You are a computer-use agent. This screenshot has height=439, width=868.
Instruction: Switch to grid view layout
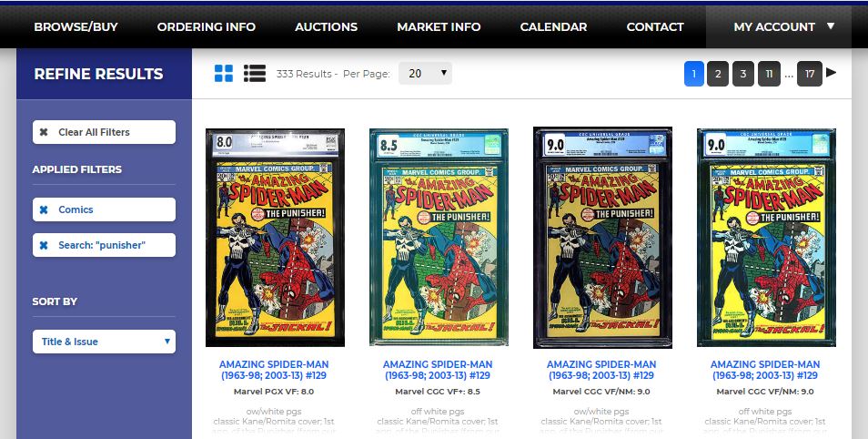[x=224, y=73]
